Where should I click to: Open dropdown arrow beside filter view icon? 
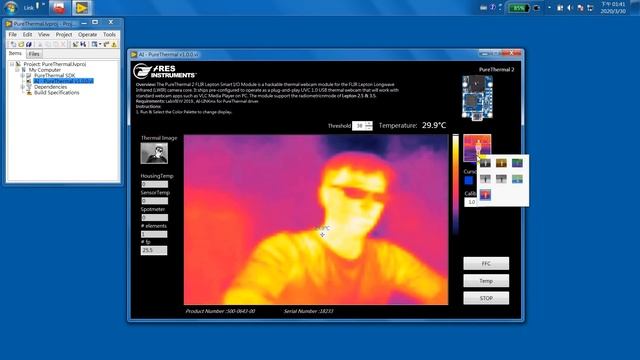[x=100, y=44]
